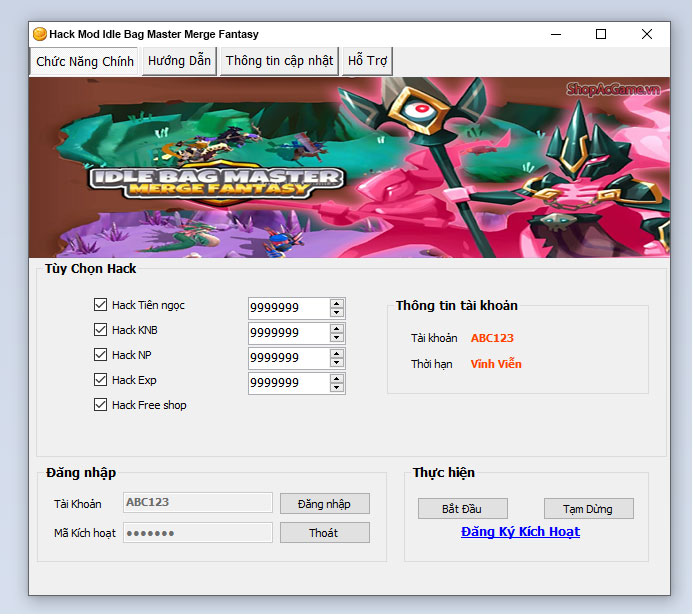Decrease the Hack KNB value with down arrow
Screen dimensions: 693x616
337,338
